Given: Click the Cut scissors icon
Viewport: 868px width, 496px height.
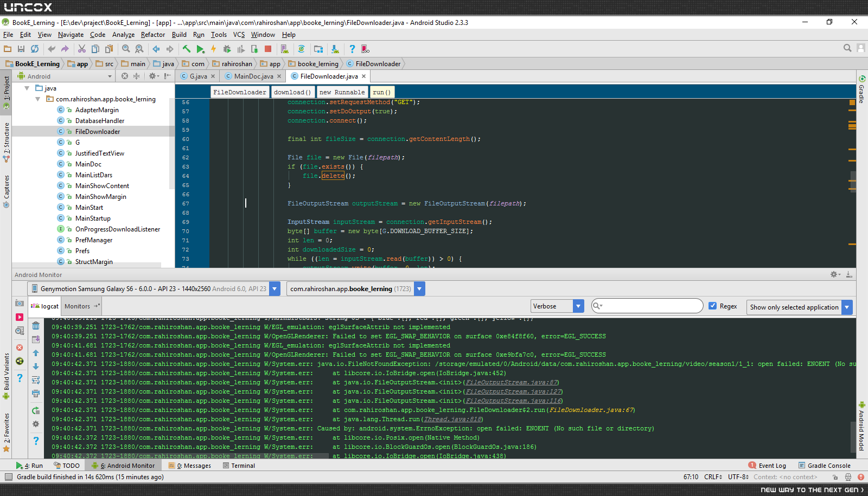Looking at the screenshot, I should (x=82, y=49).
